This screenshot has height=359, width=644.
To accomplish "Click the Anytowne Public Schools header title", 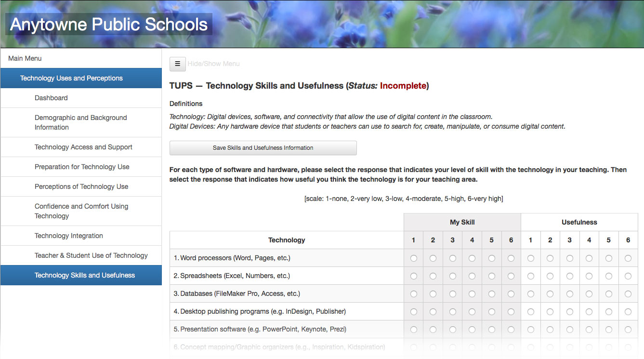I will pyautogui.click(x=109, y=25).
